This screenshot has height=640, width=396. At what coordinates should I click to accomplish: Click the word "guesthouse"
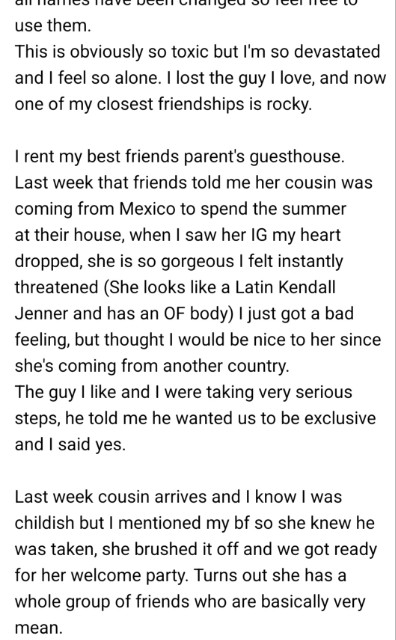coord(297,157)
